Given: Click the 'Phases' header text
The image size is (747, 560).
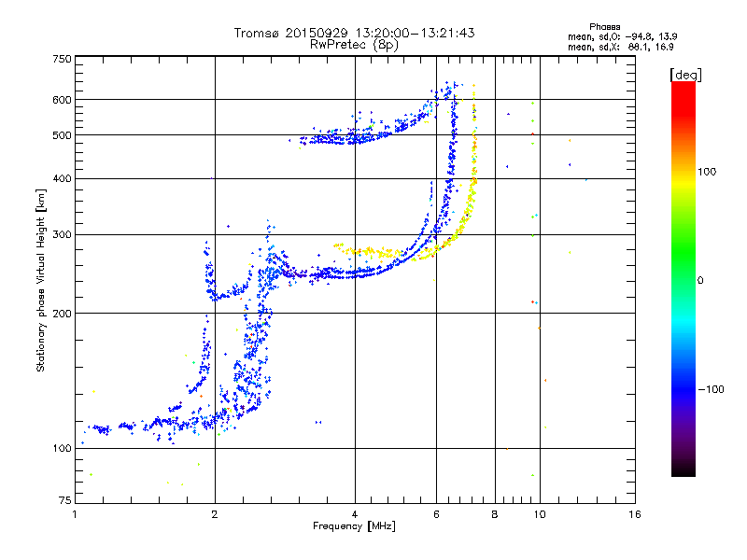Looking at the screenshot, I should [604, 27].
